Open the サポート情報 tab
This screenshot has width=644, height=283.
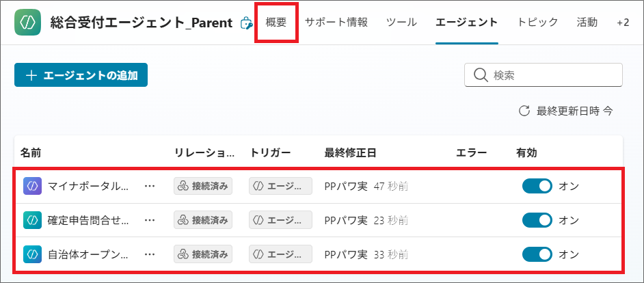click(x=336, y=22)
